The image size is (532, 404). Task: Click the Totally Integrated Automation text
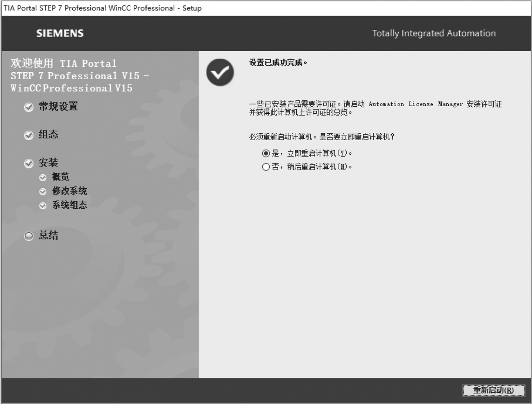point(434,33)
